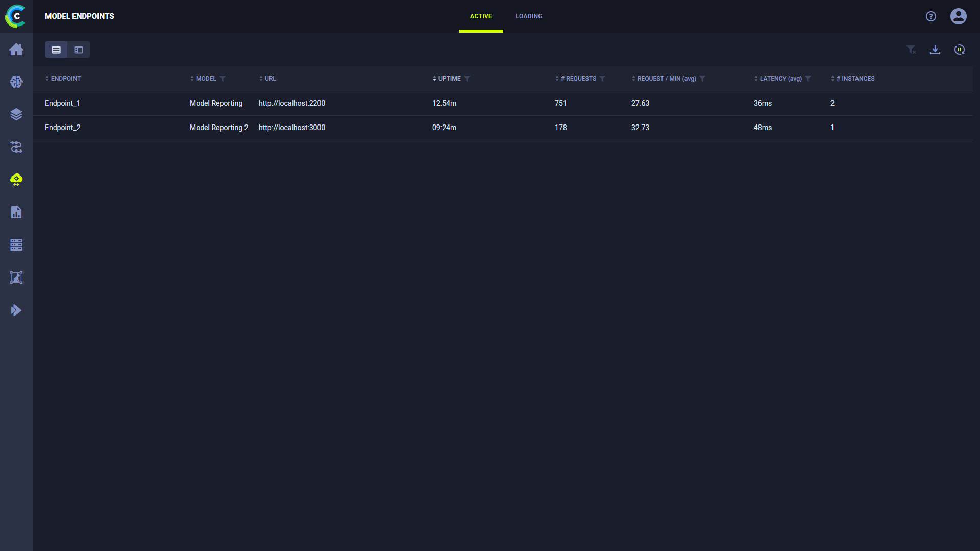Switch to the Loading tab
This screenshot has height=551, width=980.
(x=528, y=16)
